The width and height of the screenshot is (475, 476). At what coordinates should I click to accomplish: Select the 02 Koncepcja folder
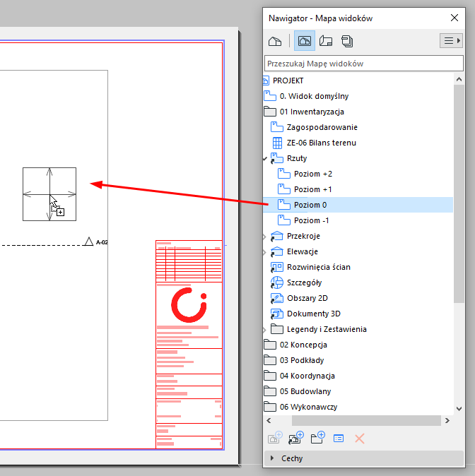click(x=303, y=345)
